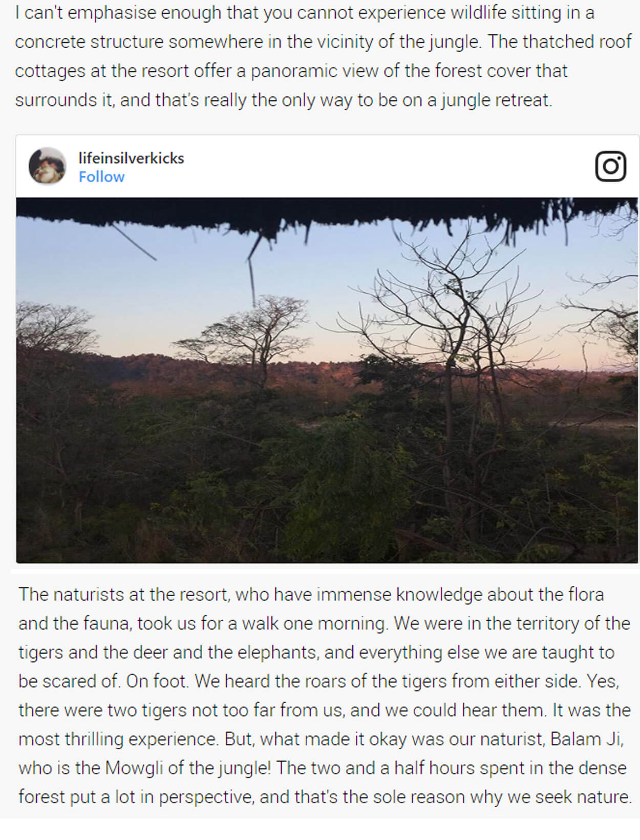Viewport: 640px width, 840px height.
Task: Open the embedded sunset forest photo
Action: [x=327, y=380]
